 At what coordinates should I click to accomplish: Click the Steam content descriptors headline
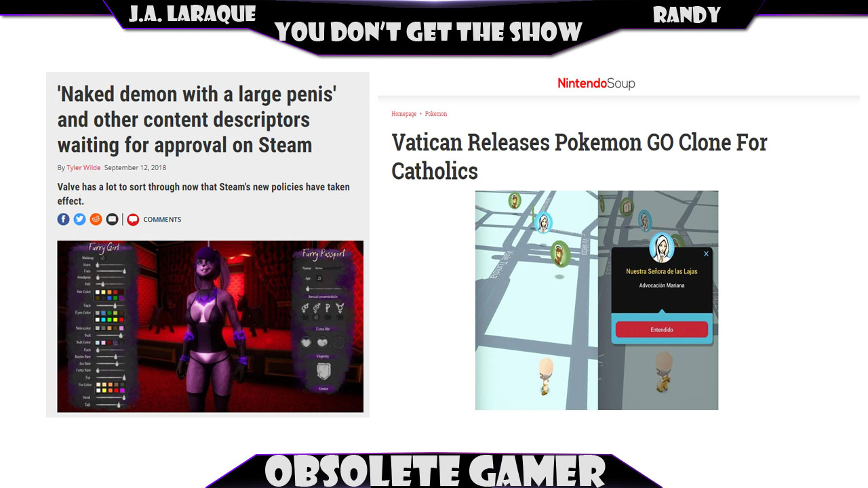click(x=196, y=119)
